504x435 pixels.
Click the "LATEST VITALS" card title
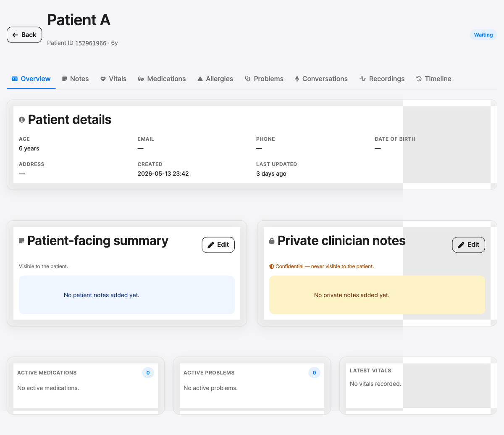(x=370, y=371)
